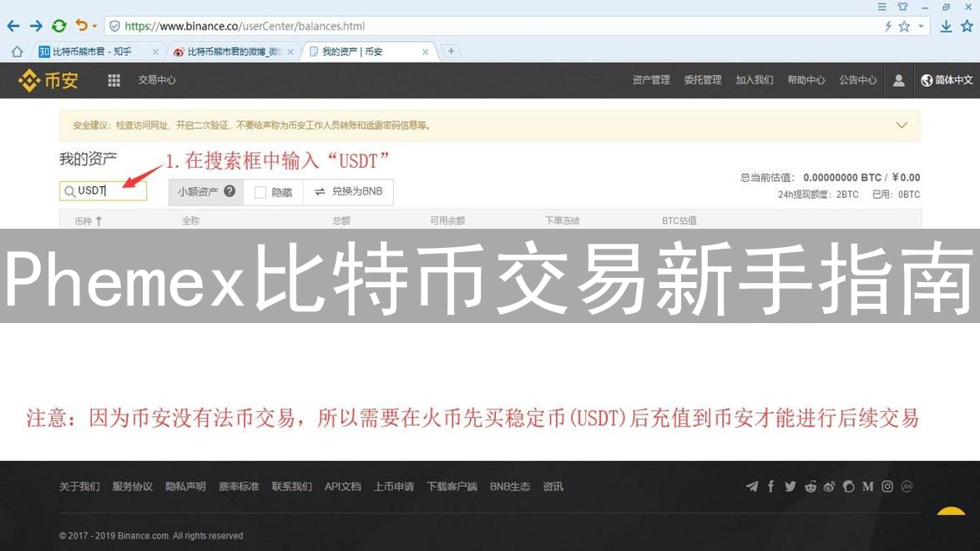Go forward with the browser forward arrow
This screenshot has width=980, height=551.
pyautogui.click(x=36, y=26)
